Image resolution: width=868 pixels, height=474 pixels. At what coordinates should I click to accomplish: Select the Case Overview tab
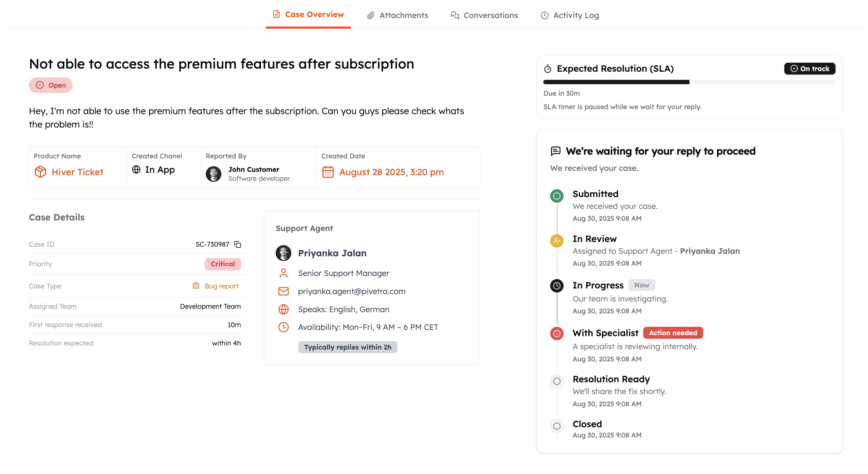click(x=308, y=14)
